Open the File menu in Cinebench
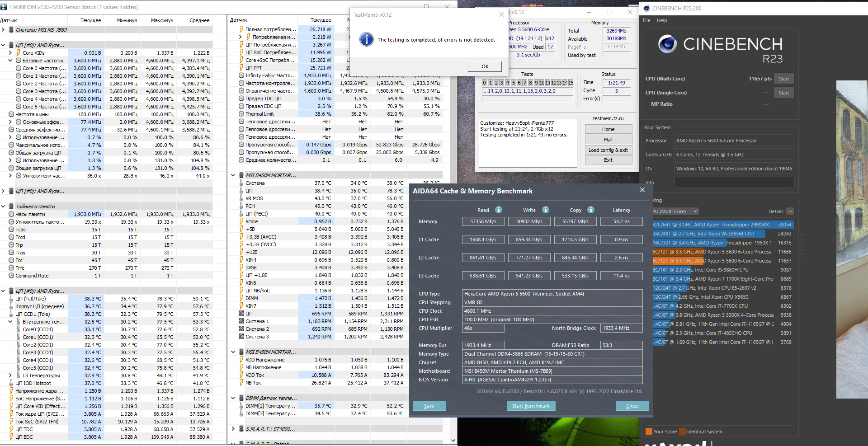Viewport: 868px width, 446px height. 646,20
